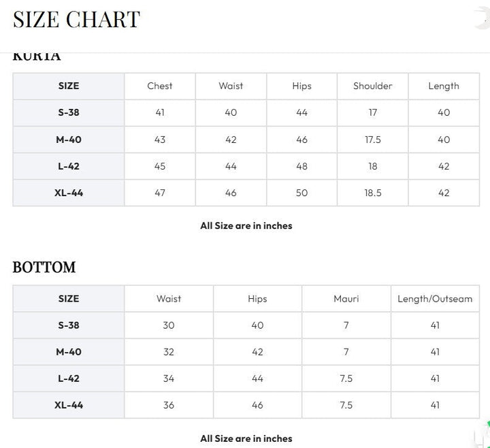Click the BOTTOM section heading
The height and width of the screenshot is (448, 490).
(44, 268)
